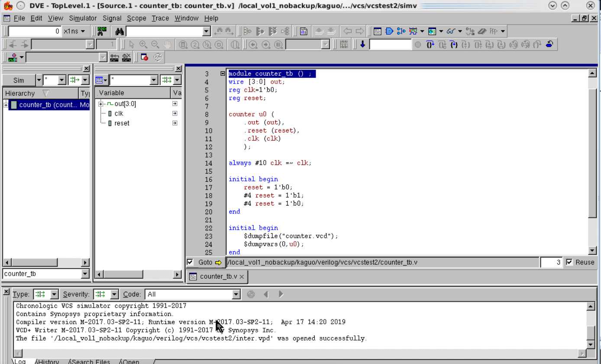The width and height of the screenshot is (601, 364).
Task: Open the Window menu
Action: tap(187, 18)
